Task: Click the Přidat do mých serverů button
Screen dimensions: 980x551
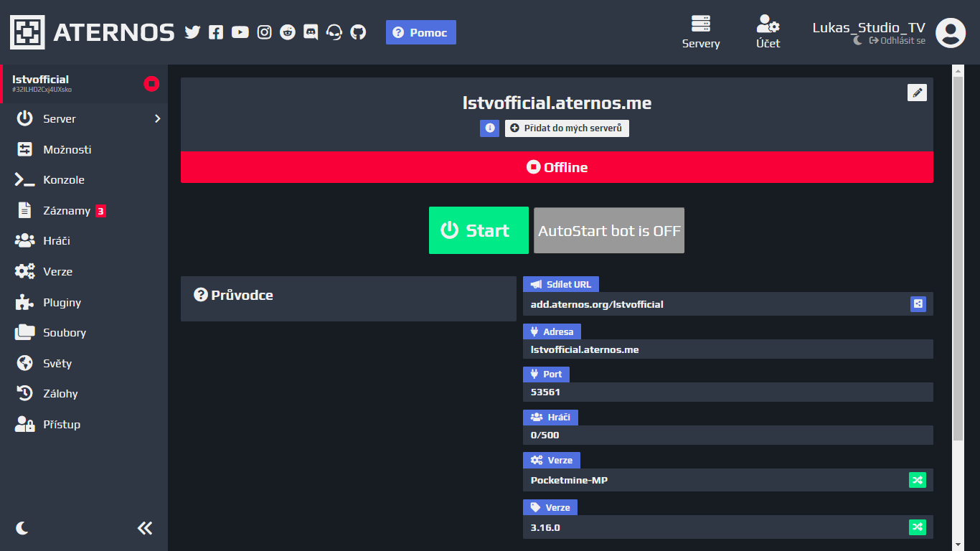Action: tap(567, 128)
